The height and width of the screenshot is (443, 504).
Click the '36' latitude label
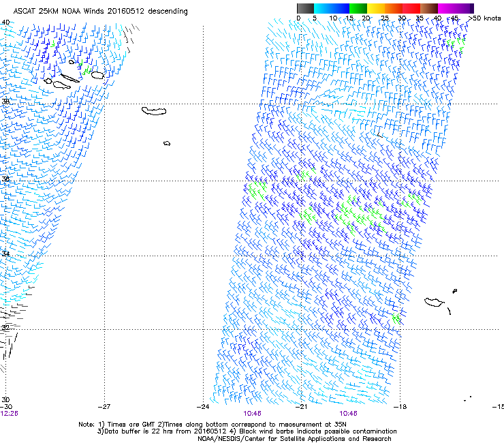pyautogui.click(x=5, y=179)
